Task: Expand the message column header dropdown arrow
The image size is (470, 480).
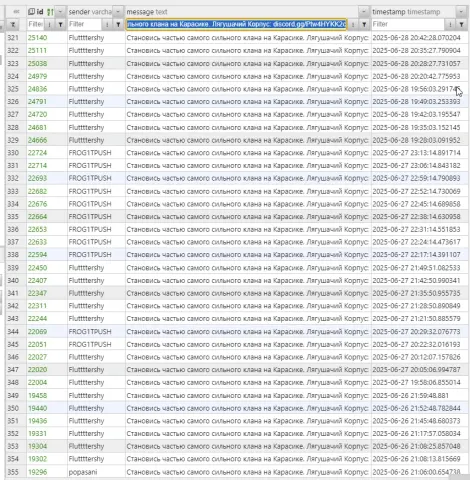Action: click(x=363, y=12)
